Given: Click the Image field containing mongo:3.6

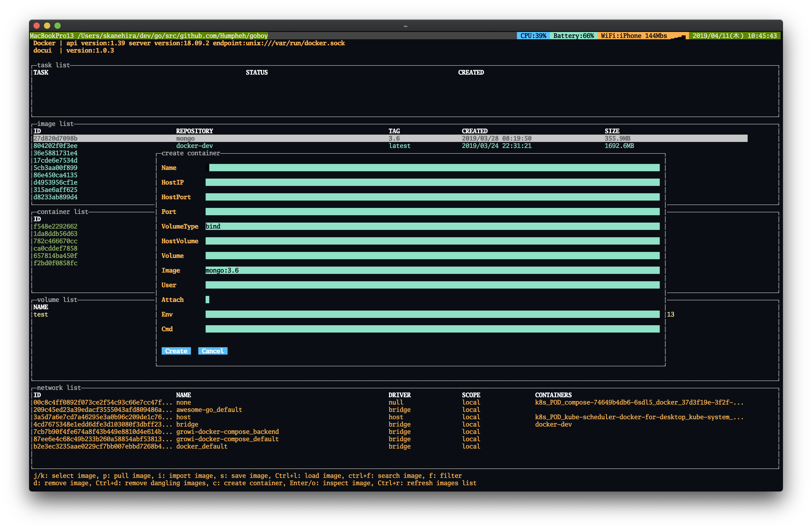Looking at the screenshot, I should pos(432,270).
